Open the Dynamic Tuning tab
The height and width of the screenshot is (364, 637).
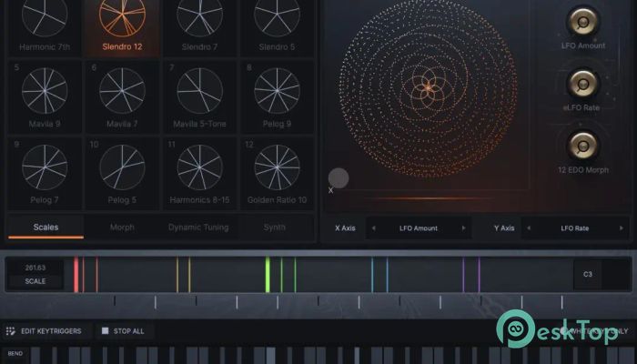click(x=198, y=227)
